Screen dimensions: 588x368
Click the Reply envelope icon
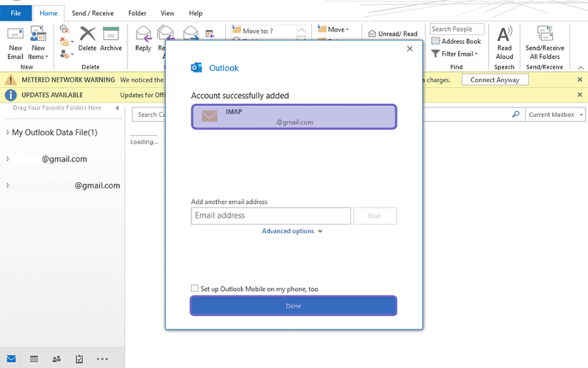[x=143, y=34]
